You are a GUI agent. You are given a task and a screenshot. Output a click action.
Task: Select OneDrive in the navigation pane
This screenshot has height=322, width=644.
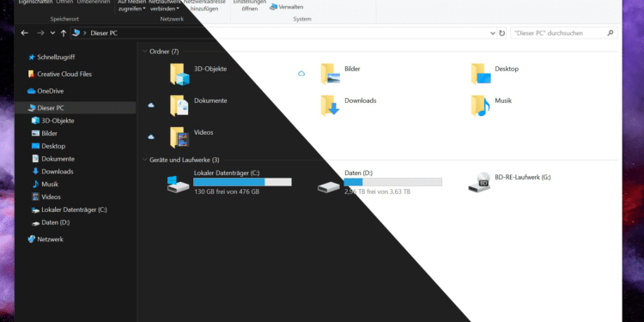[x=46, y=91]
